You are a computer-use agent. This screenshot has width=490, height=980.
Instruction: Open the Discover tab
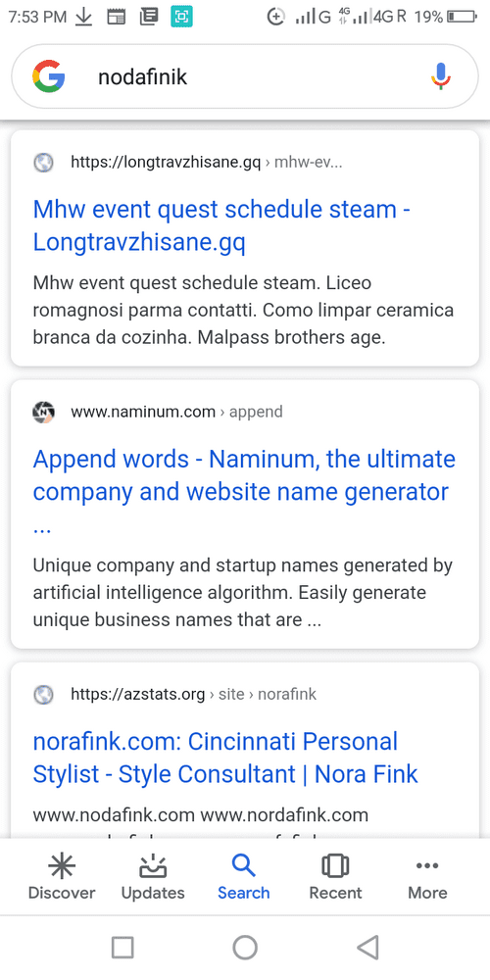point(62,877)
